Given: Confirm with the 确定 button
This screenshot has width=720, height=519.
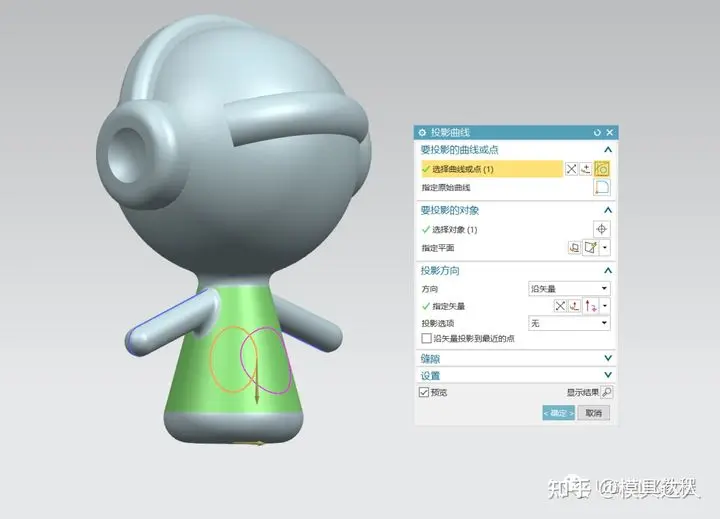Looking at the screenshot, I should (x=558, y=413).
